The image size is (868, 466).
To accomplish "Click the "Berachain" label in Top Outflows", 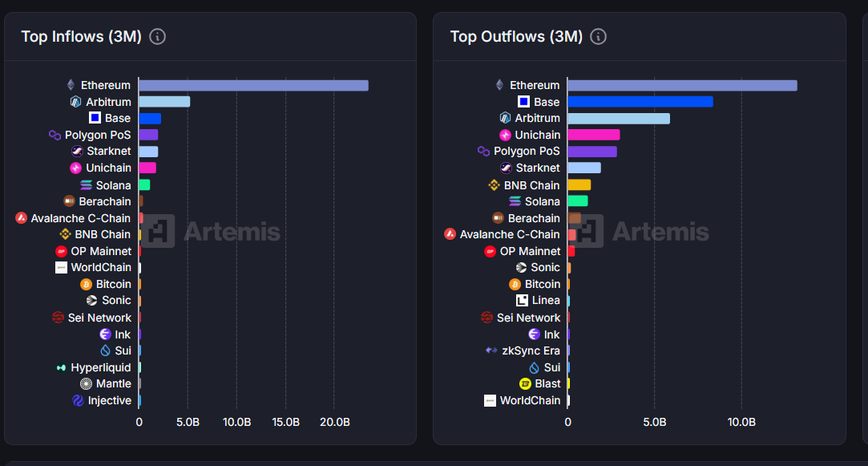I will click(535, 218).
